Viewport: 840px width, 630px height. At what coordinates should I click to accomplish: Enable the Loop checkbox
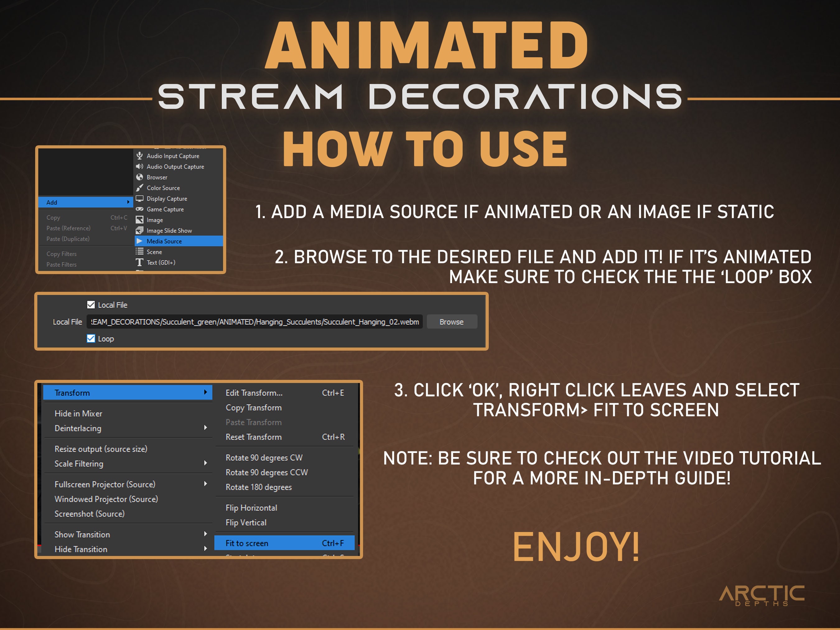click(91, 338)
